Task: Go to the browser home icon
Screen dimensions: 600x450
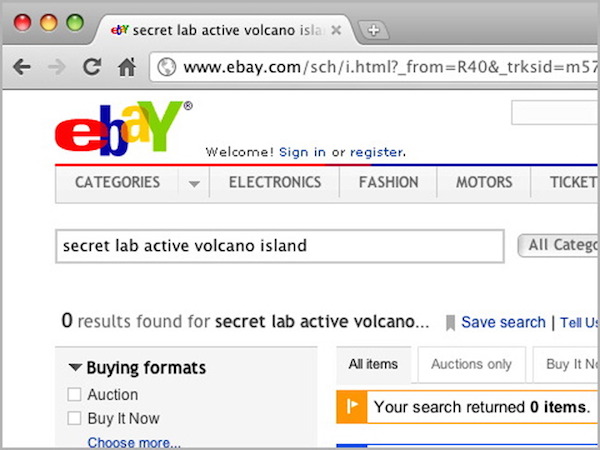Action: pyautogui.click(x=126, y=67)
